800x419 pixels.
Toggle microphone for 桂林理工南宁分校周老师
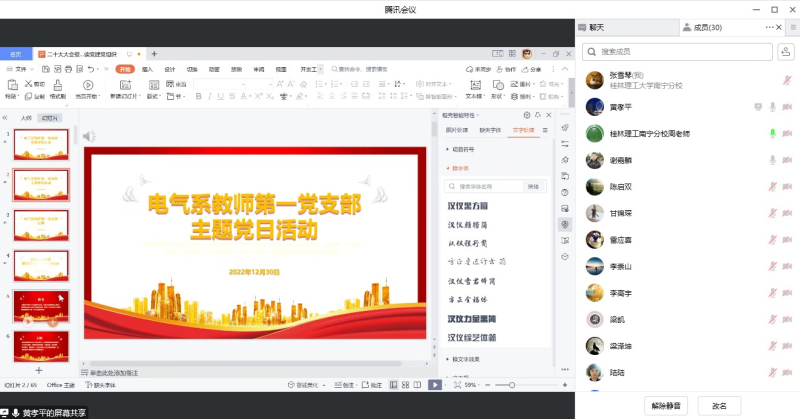(x=772, y=133)
